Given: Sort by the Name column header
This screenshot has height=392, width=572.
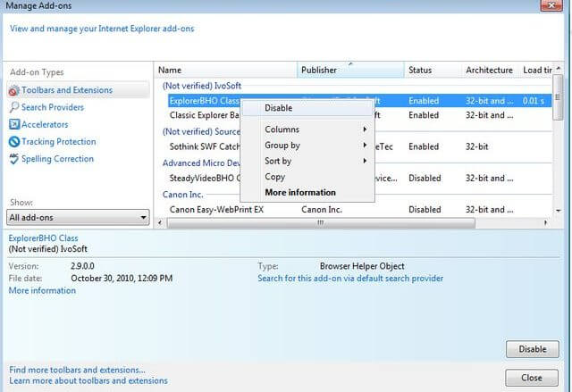Looking at the screenshot, I should click(x=226, y=70).
